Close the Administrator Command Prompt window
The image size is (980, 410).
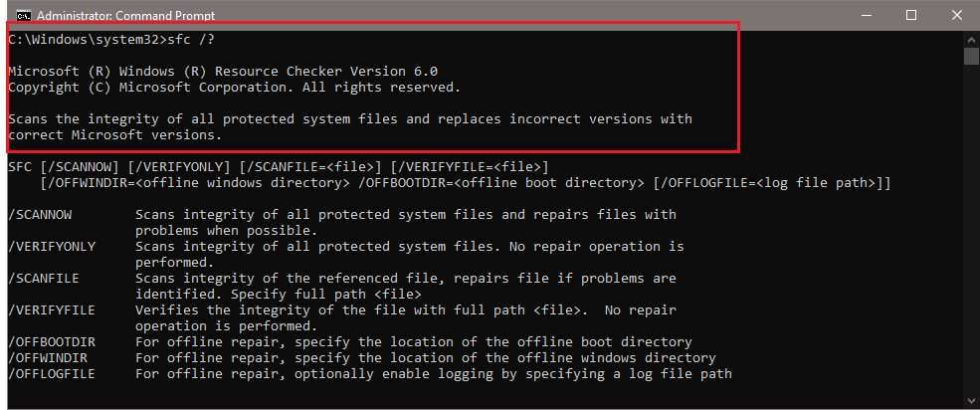click(x=956, y=15)
